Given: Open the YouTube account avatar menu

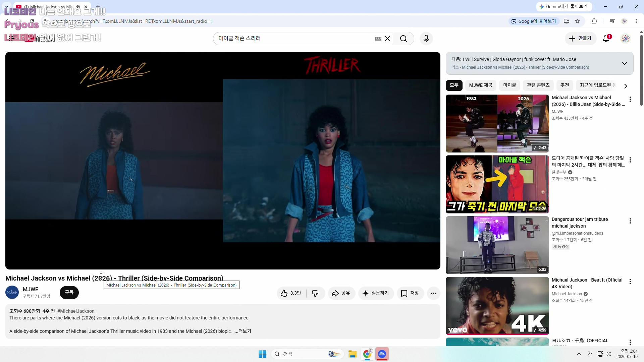Looking at the screenshot, I should [626, 39].
